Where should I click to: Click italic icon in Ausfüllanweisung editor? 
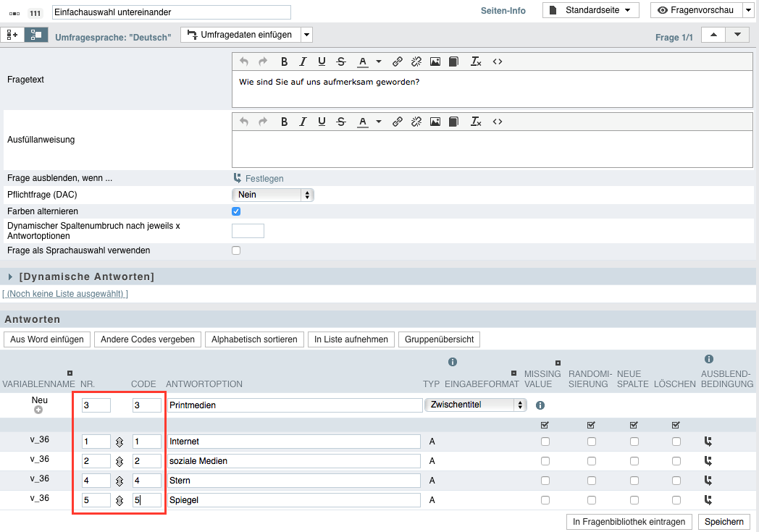[303, 122]
